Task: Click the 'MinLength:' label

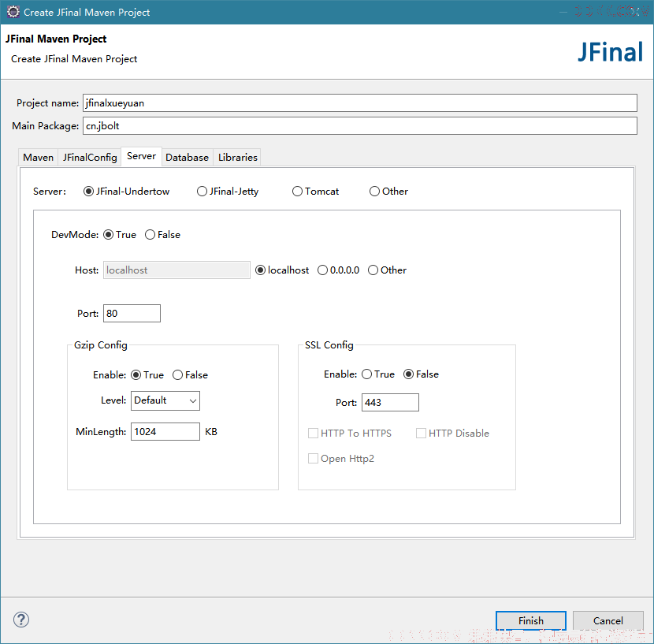Action: [101, 431]
